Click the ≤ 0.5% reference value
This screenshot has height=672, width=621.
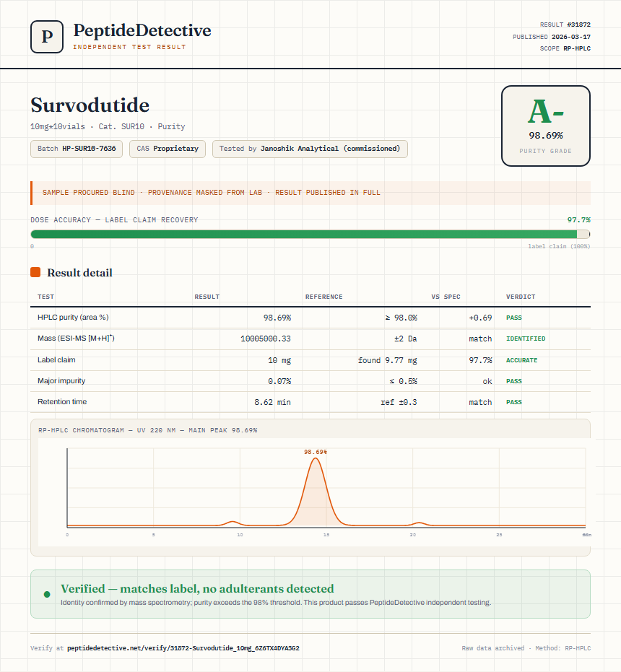(x=403, y=381)
